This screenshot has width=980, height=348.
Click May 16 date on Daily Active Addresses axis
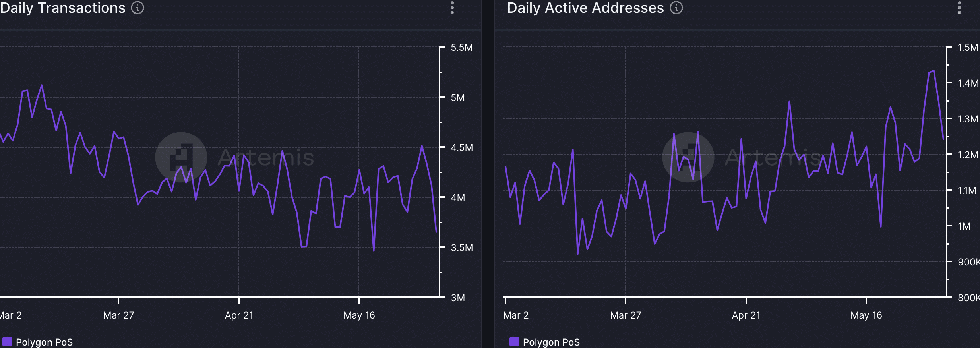[x=866, y=315]
